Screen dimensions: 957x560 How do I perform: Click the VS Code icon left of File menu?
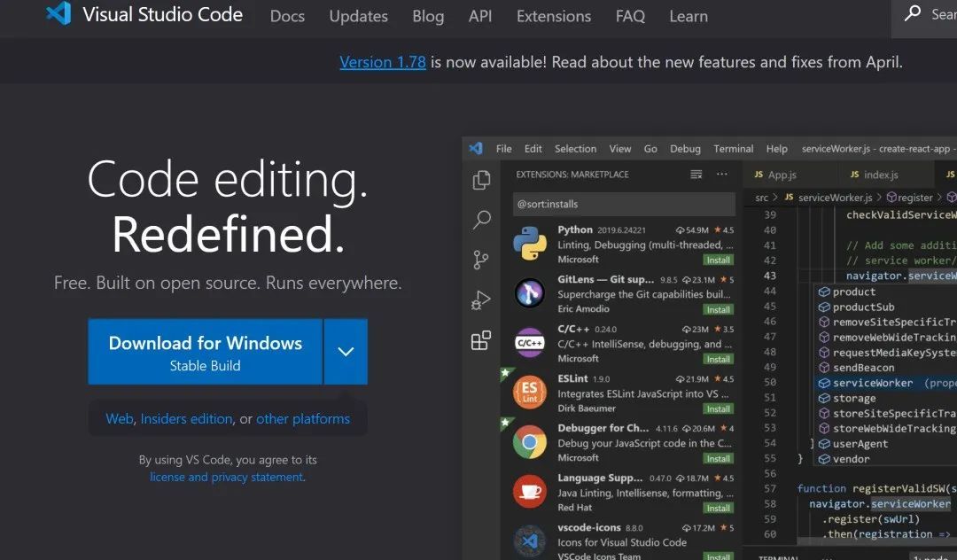(476, 148)
